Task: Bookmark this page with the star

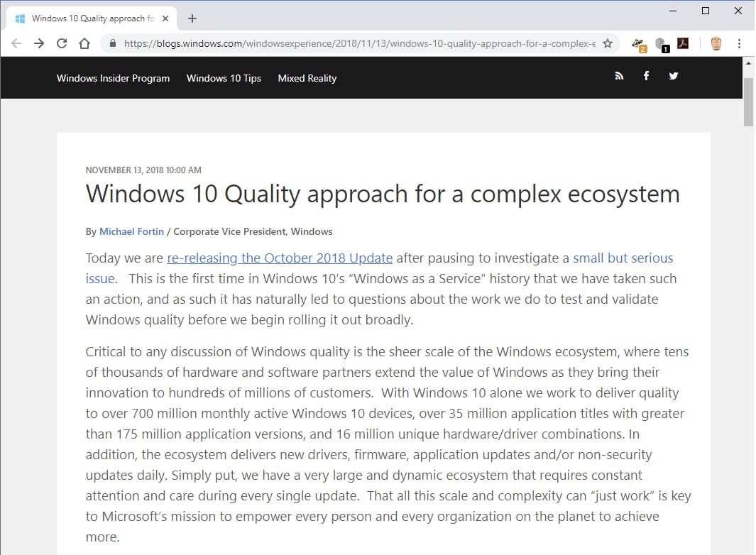Action: (x=608, y=43)
